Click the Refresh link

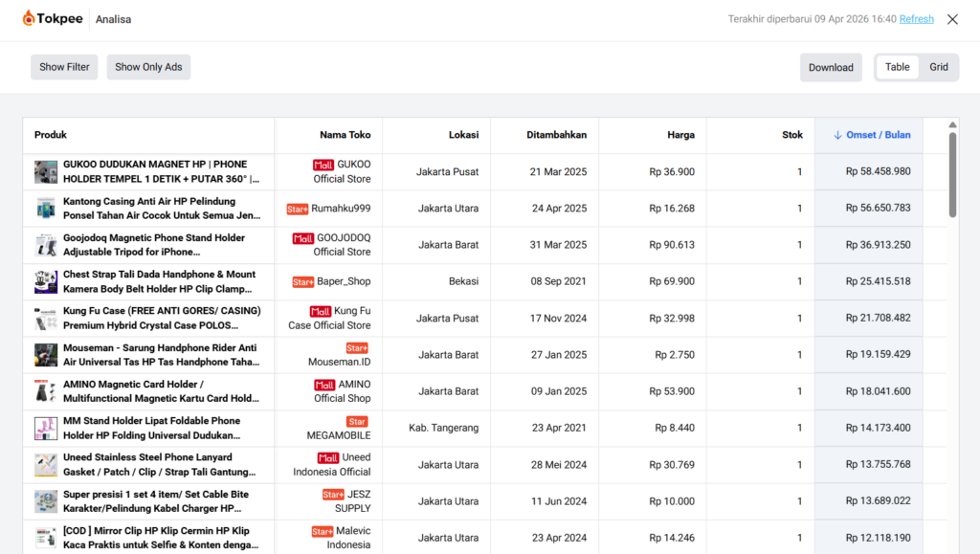pyautogui.click(x=916, y=19)
